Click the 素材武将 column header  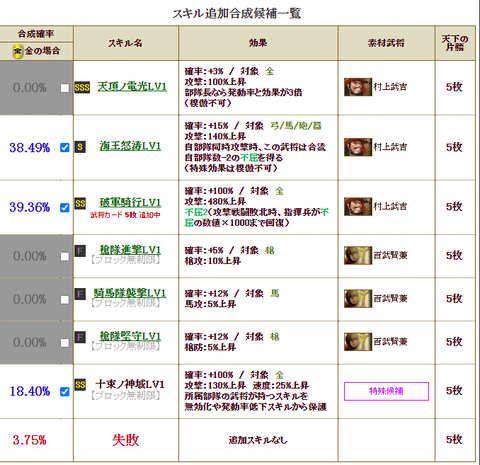tap(386, 43)
